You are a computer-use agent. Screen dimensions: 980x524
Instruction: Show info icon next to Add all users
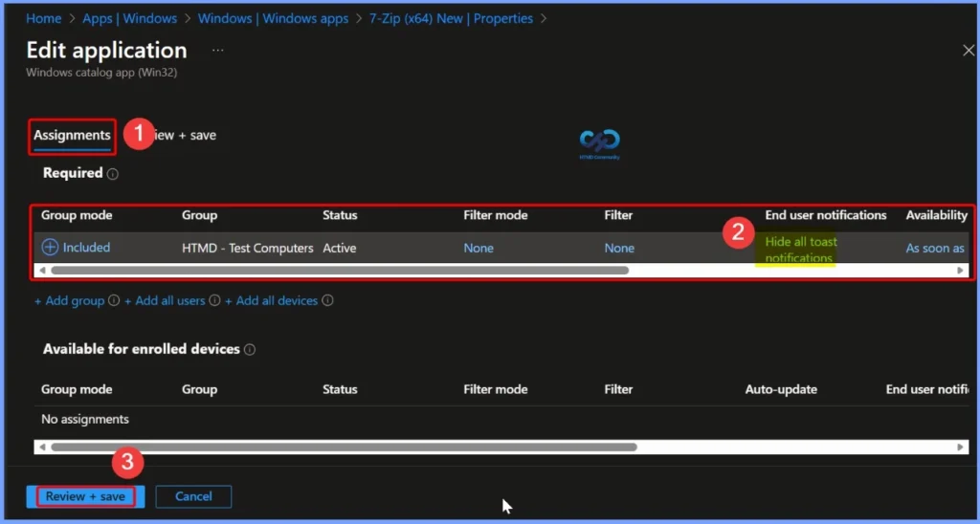(x=214, y=300)
